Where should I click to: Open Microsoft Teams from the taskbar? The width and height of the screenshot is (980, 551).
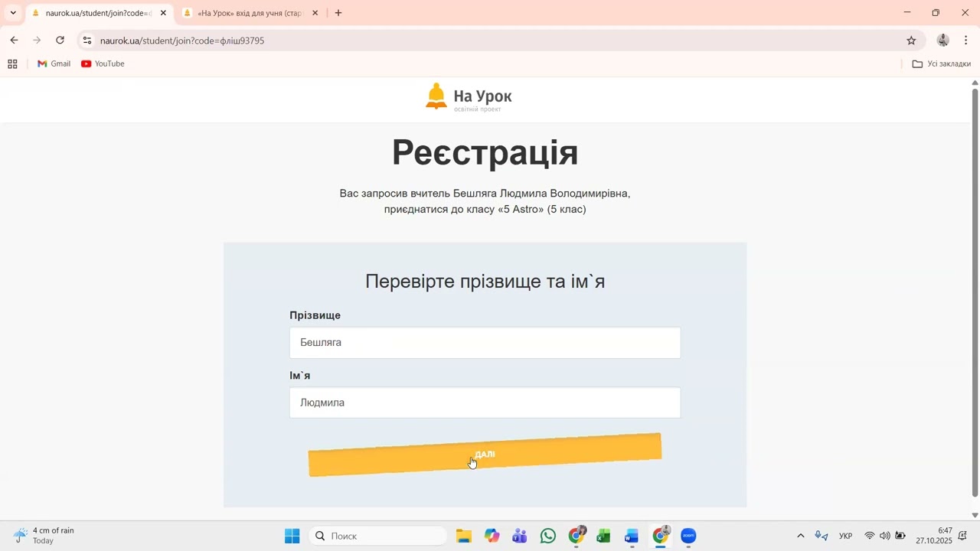click(x=520, y=536)
